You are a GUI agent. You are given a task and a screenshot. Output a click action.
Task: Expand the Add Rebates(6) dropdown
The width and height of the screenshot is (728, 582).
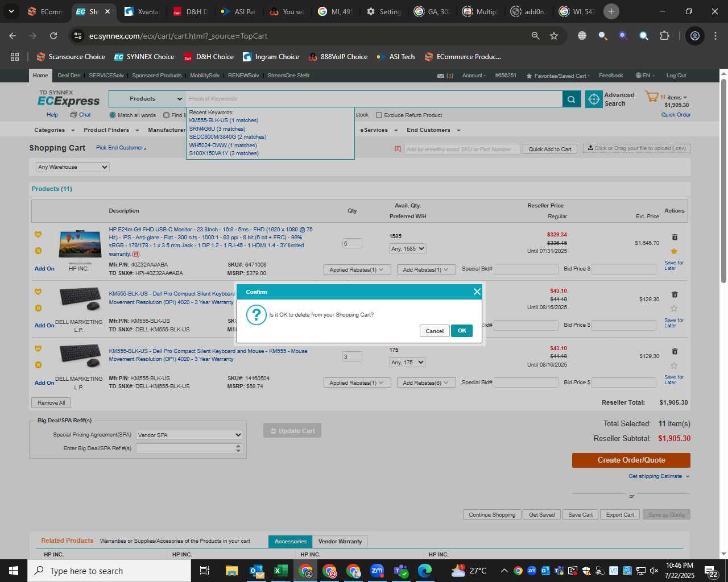click(x=425, y=383)
